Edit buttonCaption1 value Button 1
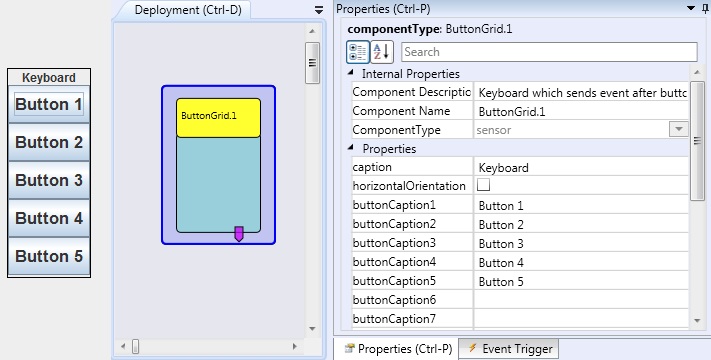The width and height of the screenshot is (711, 360). [581, 205]
